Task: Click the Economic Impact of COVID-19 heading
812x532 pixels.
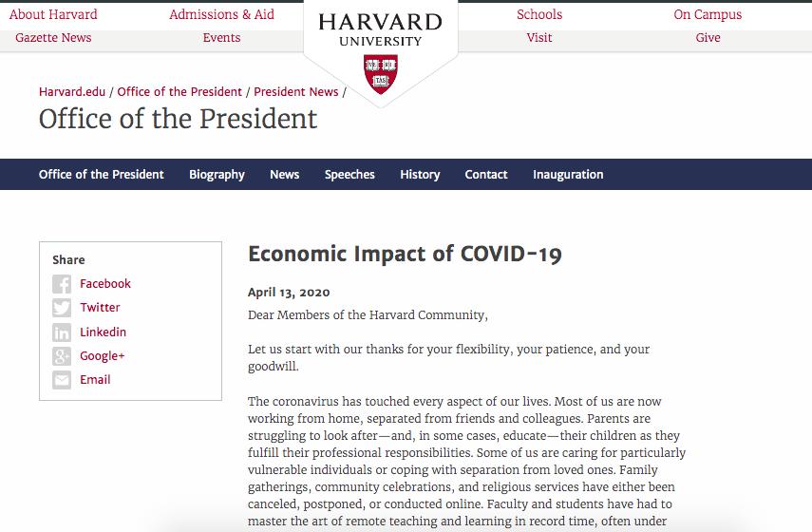Action: tap(405, 255)
